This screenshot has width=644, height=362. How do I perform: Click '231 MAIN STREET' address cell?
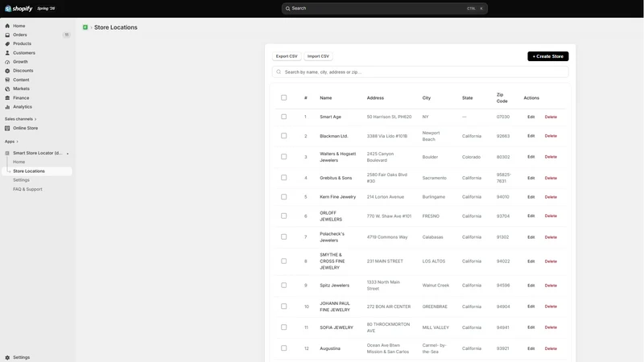[385, 261]
